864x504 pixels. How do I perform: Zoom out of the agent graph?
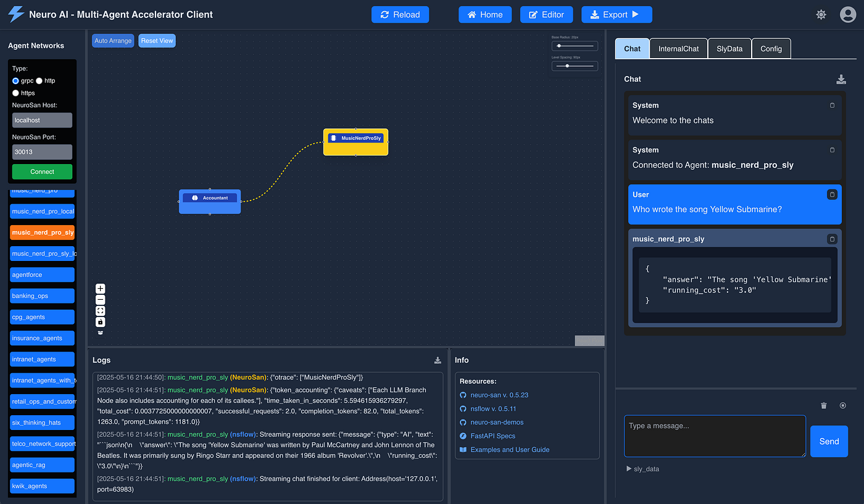click(x=101, y=300)
